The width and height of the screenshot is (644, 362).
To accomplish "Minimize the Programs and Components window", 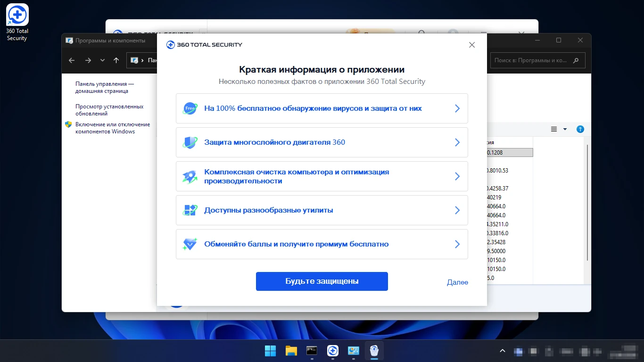I will click(537, 41).
